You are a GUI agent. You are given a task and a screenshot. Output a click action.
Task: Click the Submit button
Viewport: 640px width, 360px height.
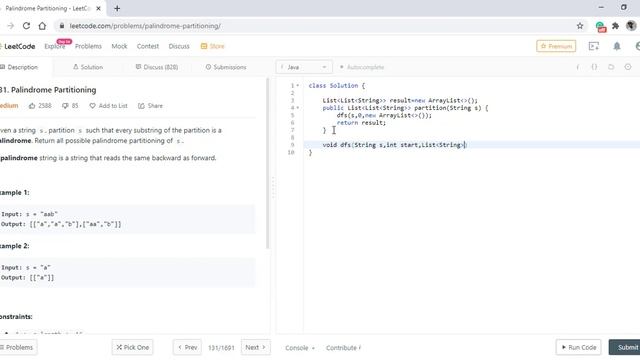click(625, 347)
